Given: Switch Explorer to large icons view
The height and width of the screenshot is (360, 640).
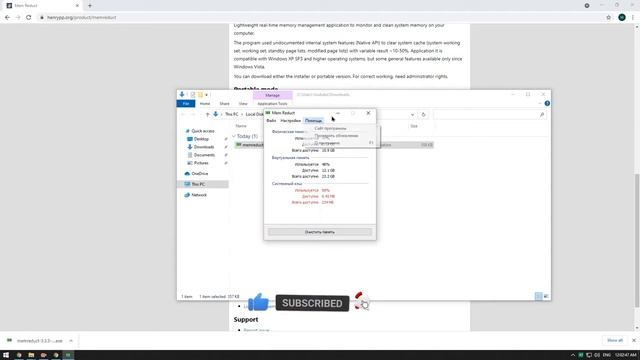Looking at the screenshot, I should [546, 296].
